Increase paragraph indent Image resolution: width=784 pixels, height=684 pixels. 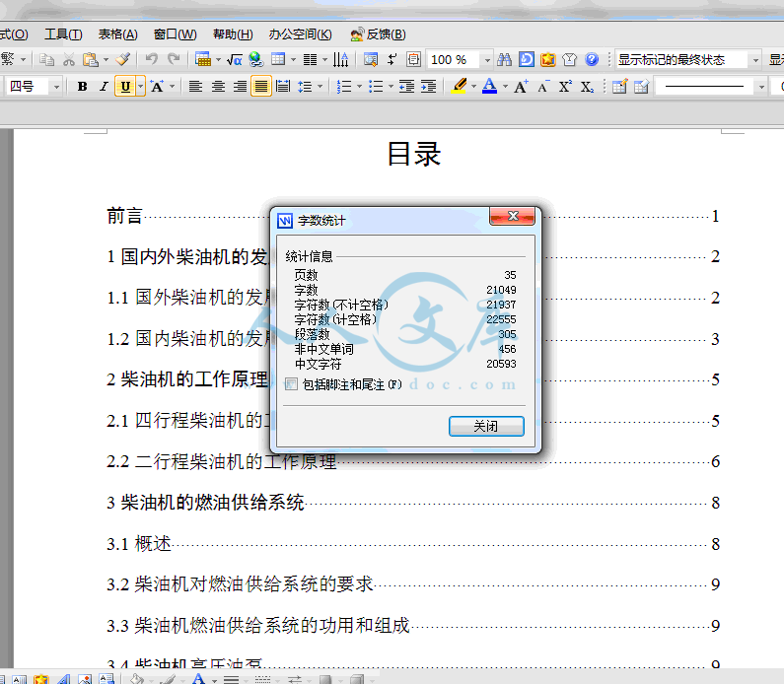(x=429, y=87)
